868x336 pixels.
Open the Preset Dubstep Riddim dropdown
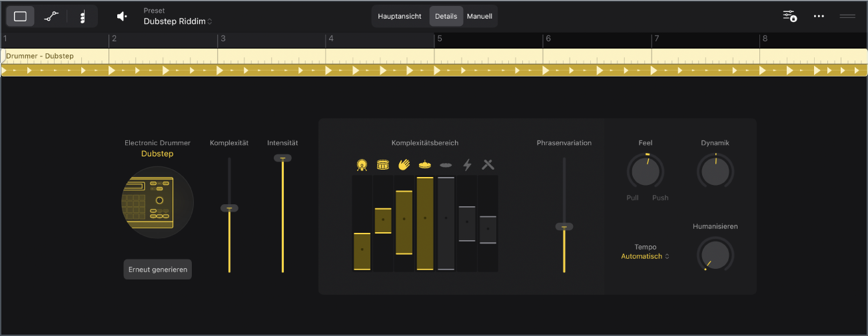click(178, 21)
